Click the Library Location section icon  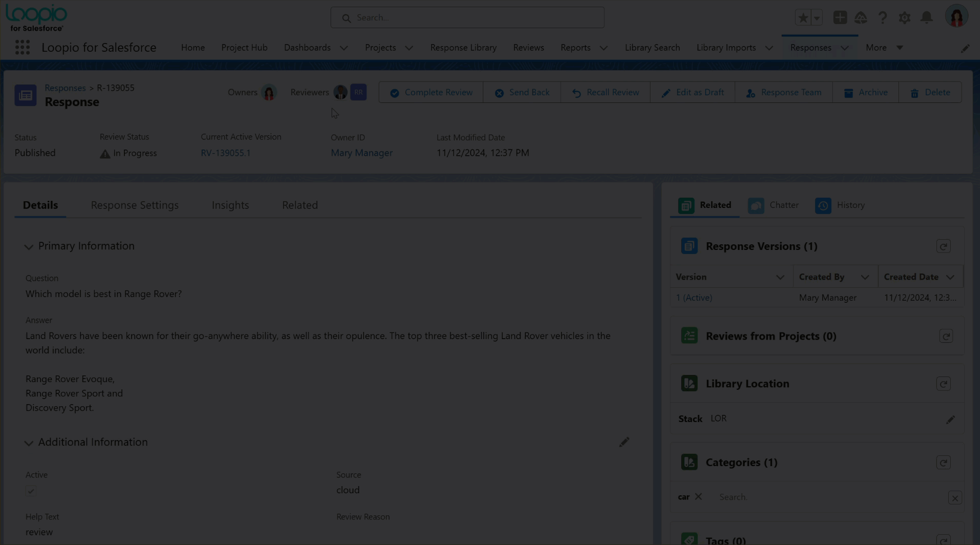click(x=689, y=384)
